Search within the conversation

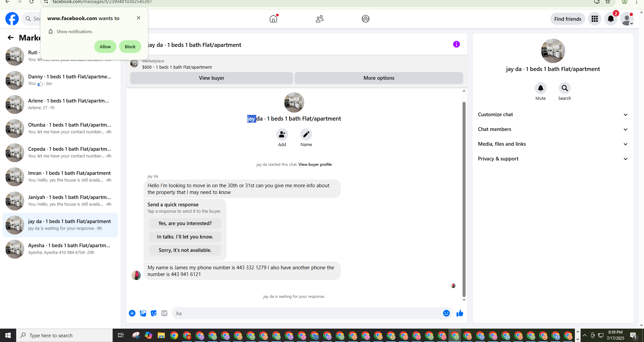pyautogui.click(x=565, y=88)
